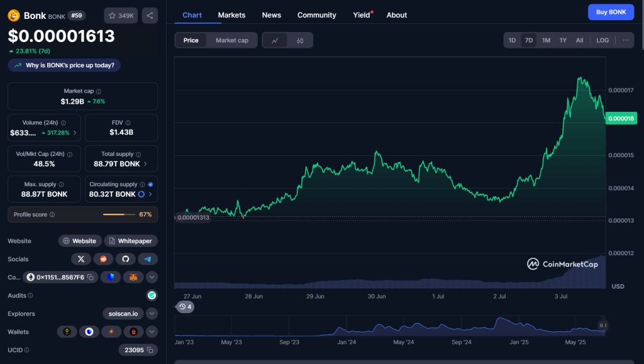Image resolution: width=644 pixels, height=364 pixels.
Task: Open the Bonk Website link
Action: [x=80, y=241]
